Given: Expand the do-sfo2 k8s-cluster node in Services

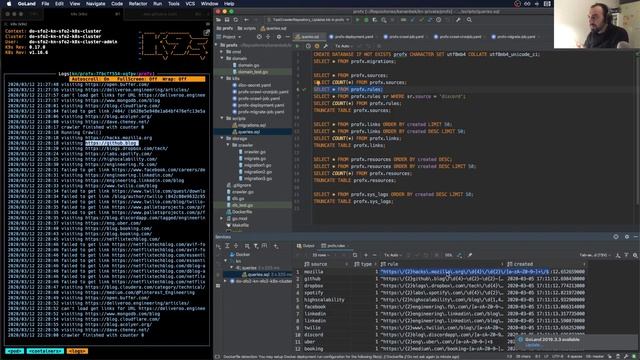Looking at the screenshot, I should tap(225, 281).
